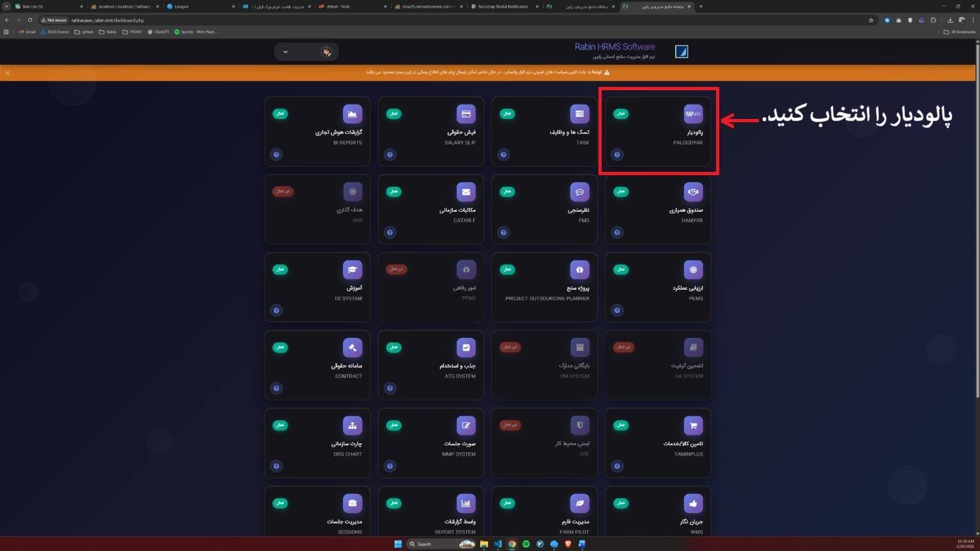
Task: Expand the user profile dropdown
Action: click(x=286, y=52)
